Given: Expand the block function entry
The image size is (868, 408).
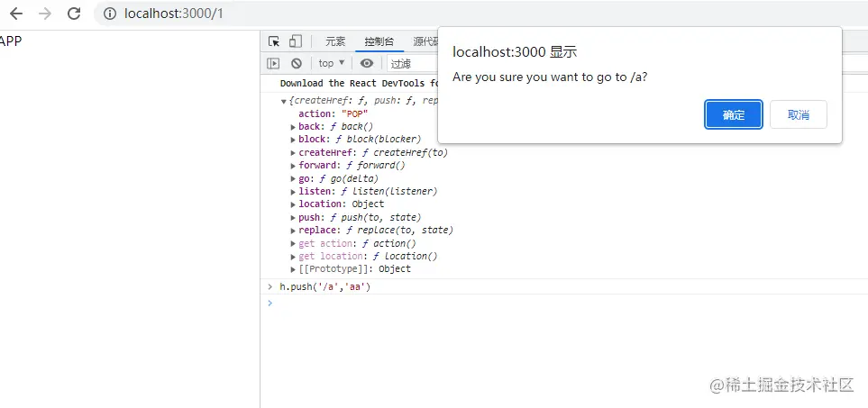Looking at the screenshot, I should point(294,140).
